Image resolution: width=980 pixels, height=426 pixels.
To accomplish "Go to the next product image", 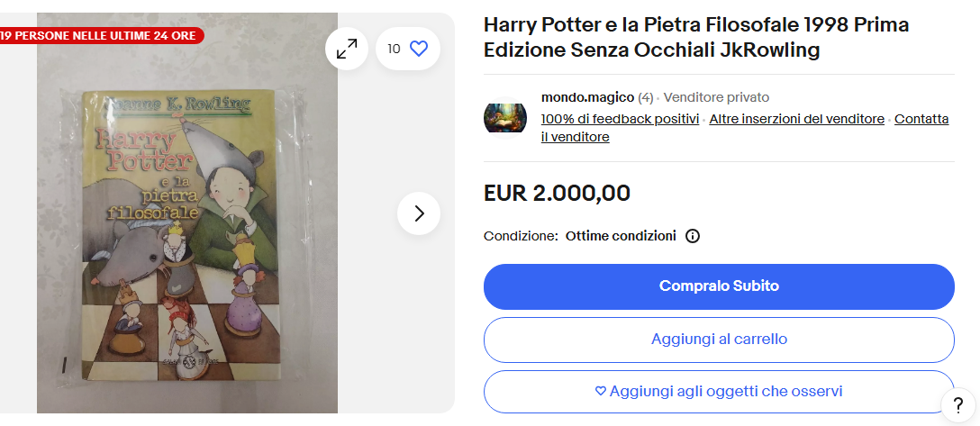I will pyautogui.click(x=419, y=213).
